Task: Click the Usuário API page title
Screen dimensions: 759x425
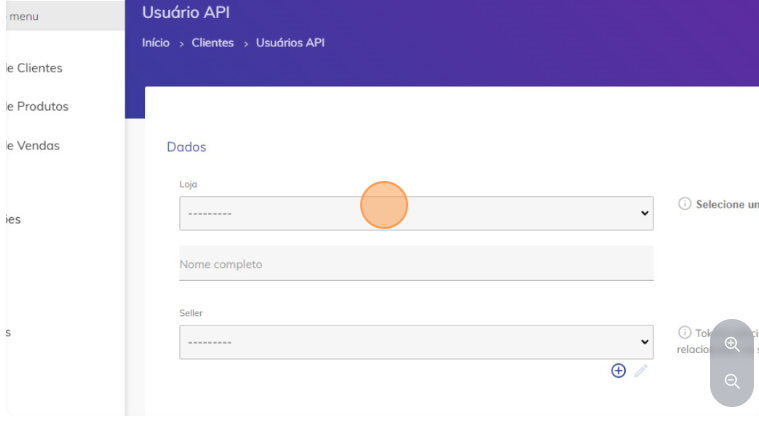Action: point(186,12)
